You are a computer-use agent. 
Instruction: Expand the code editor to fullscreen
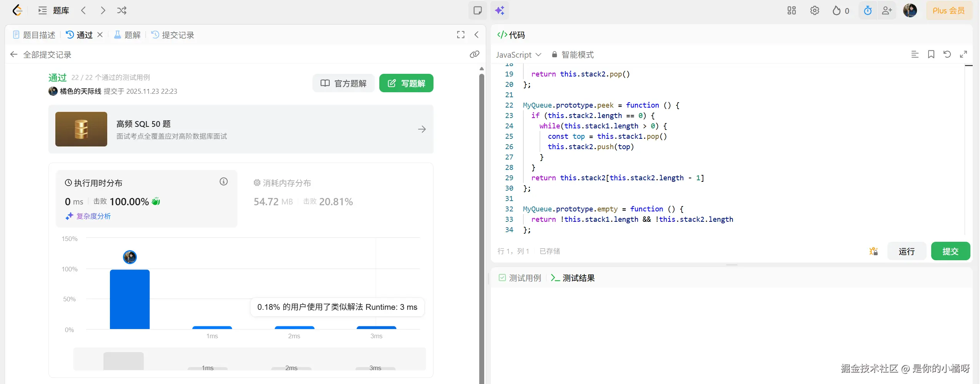coord(964,55)
